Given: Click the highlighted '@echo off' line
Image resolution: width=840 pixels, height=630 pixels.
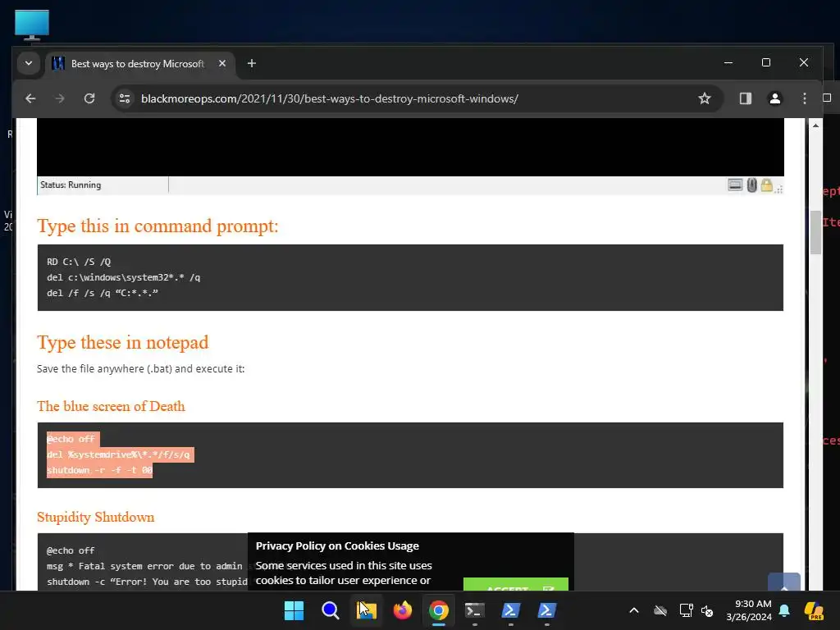Looking at the screenshot, I should (x=73, y=440).
